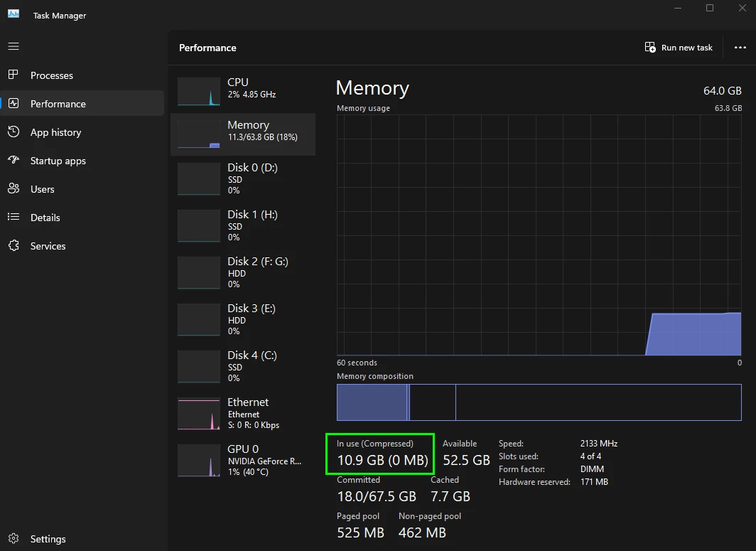
Task: Click the Run new task icon
Action: pyautogui.click(x=650, y=48)
